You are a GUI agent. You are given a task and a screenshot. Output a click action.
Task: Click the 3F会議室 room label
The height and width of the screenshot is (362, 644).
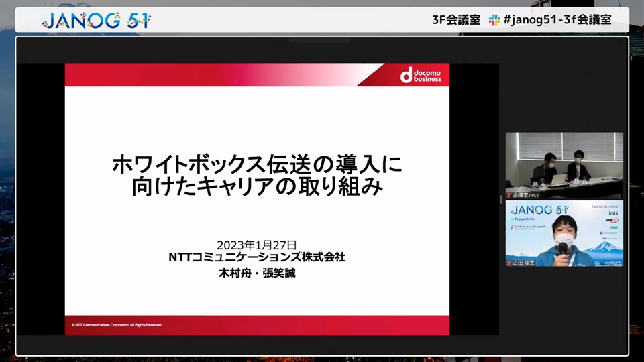(456, 19)
